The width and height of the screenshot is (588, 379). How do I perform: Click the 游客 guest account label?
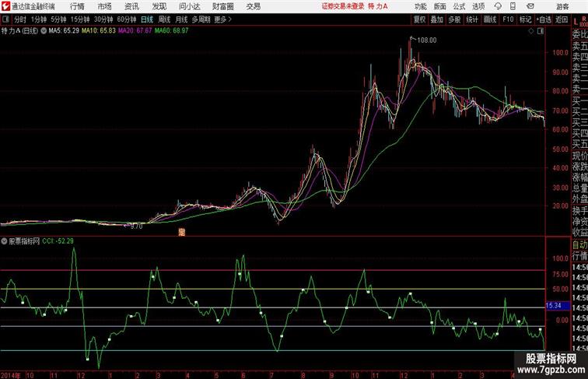(562, 6)
